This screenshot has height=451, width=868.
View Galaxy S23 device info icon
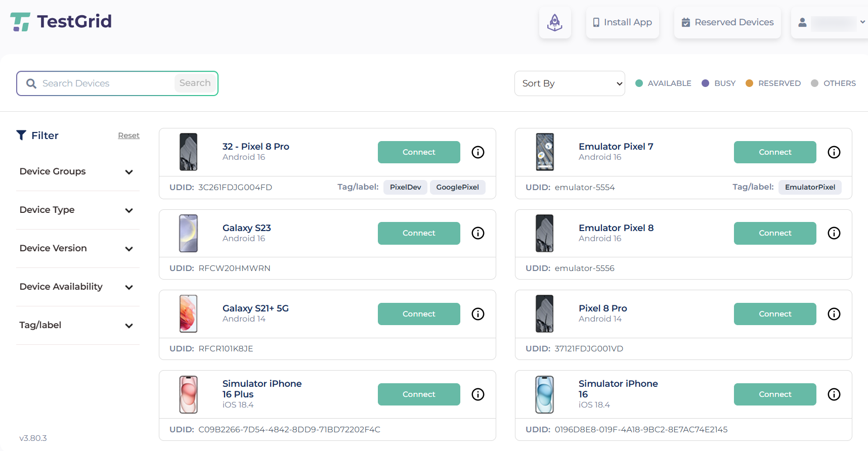click(x=478, y=233)
